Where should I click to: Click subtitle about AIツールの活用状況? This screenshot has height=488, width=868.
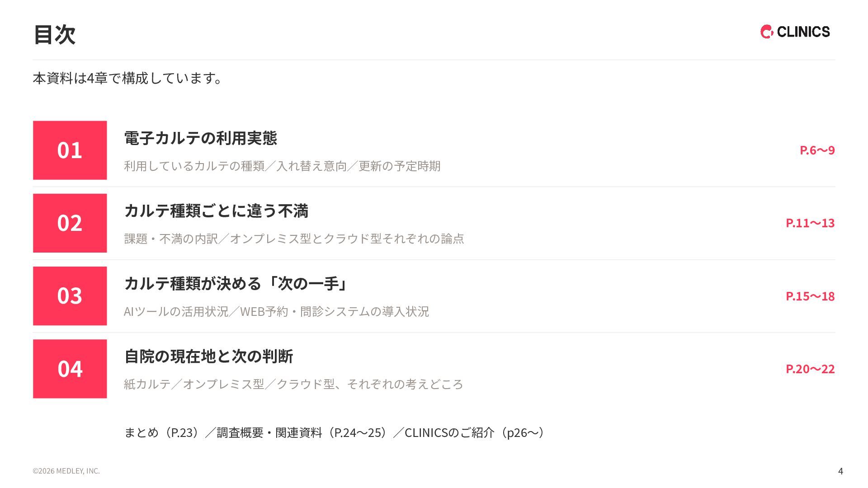[276, 311]
